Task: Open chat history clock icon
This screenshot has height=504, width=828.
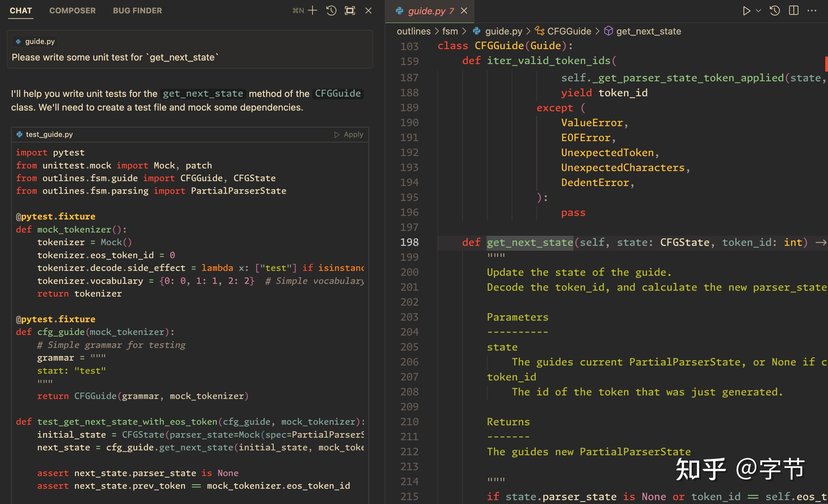Action: [x=331, y=11]
